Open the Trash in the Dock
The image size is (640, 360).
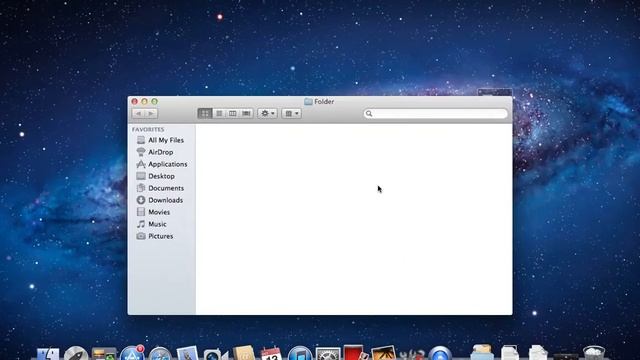point(594,353)
